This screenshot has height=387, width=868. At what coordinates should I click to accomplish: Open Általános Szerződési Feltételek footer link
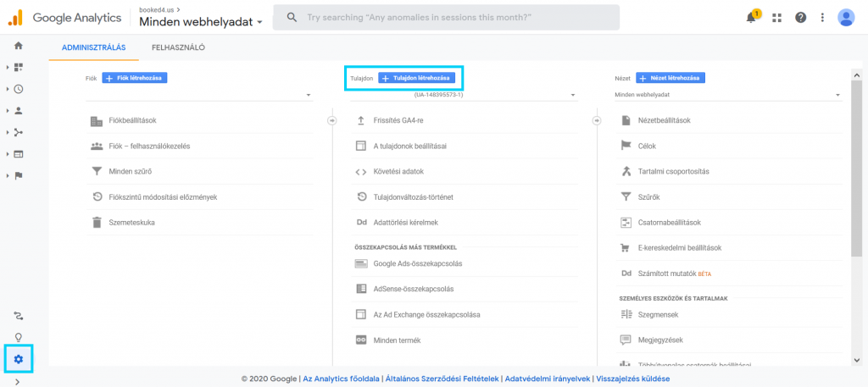[x=442, y=379]
